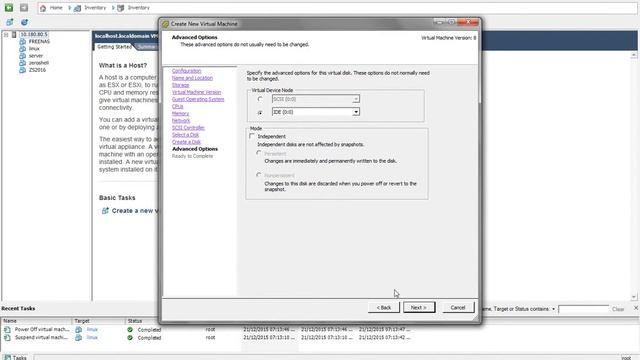Screen dimensions: 640x360
Task: Open the SCSI (0:0) dropdown list
Action: 356,99
